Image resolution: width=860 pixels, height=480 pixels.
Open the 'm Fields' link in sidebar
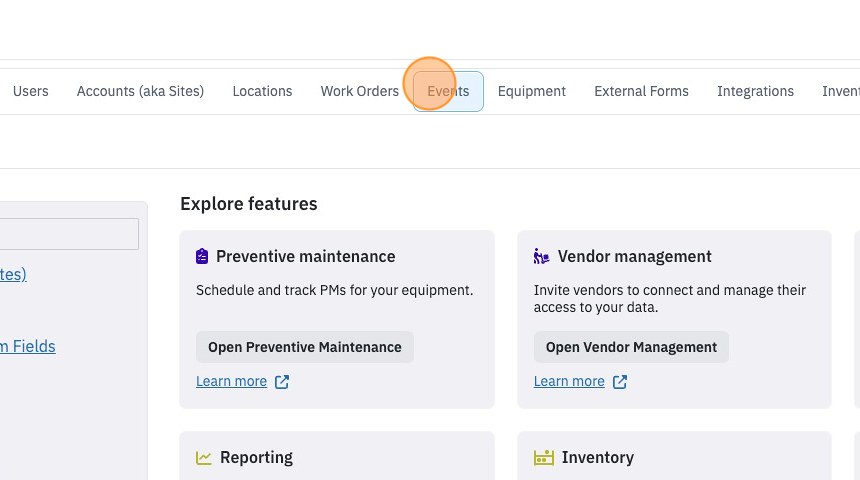pyautogui.click(x=27, y=346)
